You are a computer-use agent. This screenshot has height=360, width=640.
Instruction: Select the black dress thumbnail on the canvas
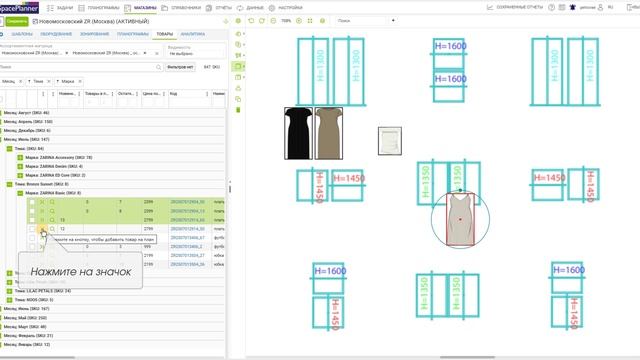[298, 133]
